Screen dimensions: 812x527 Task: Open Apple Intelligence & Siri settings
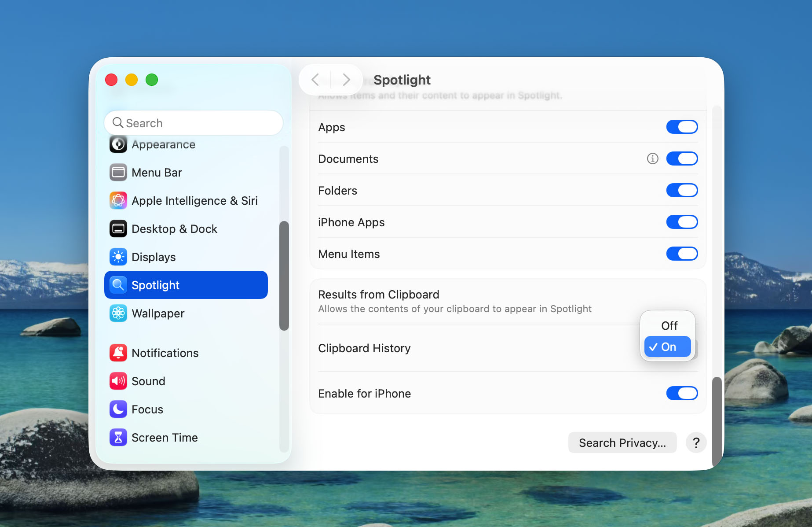point(186,200)
